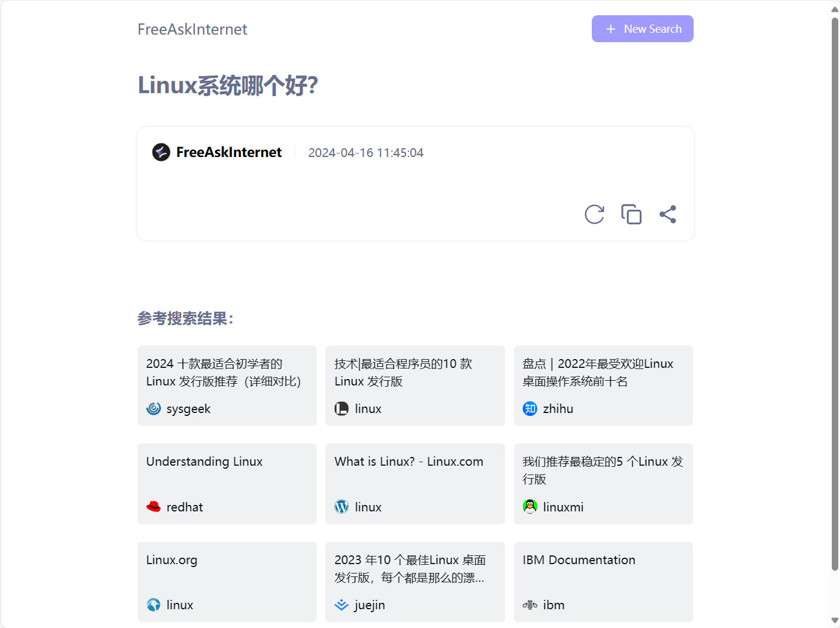Click the redhat hat favicon

(x=153, y=507)
